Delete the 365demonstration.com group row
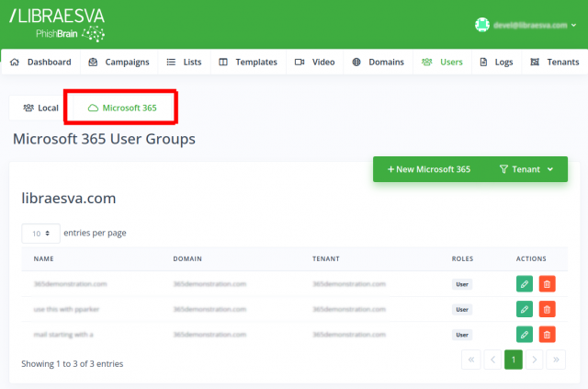 click(x=548, y=284)
